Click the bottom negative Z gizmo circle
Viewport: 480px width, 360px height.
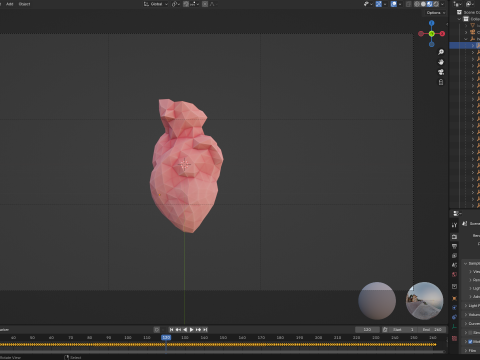[x=432, y=44]
